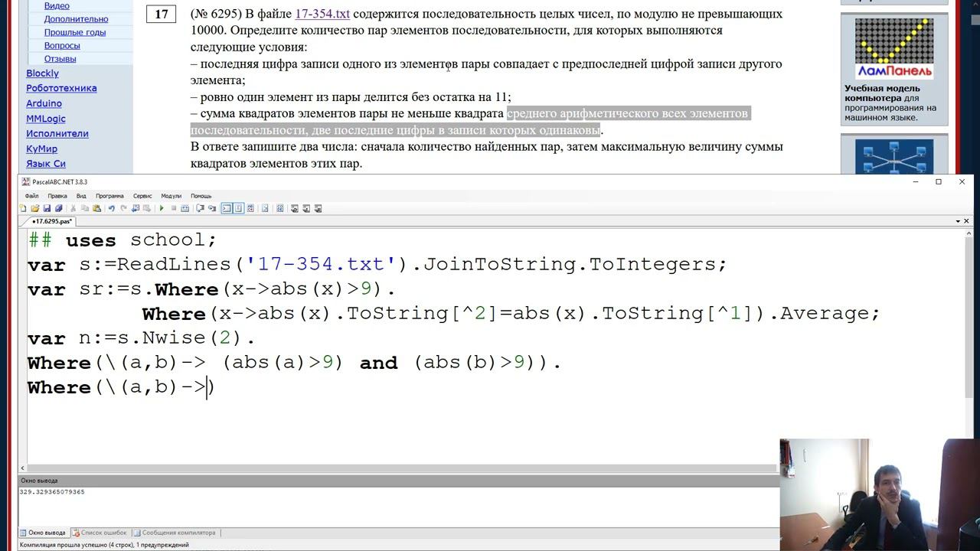Click the code line starting with var sr:=

click(x=212, y=289)
